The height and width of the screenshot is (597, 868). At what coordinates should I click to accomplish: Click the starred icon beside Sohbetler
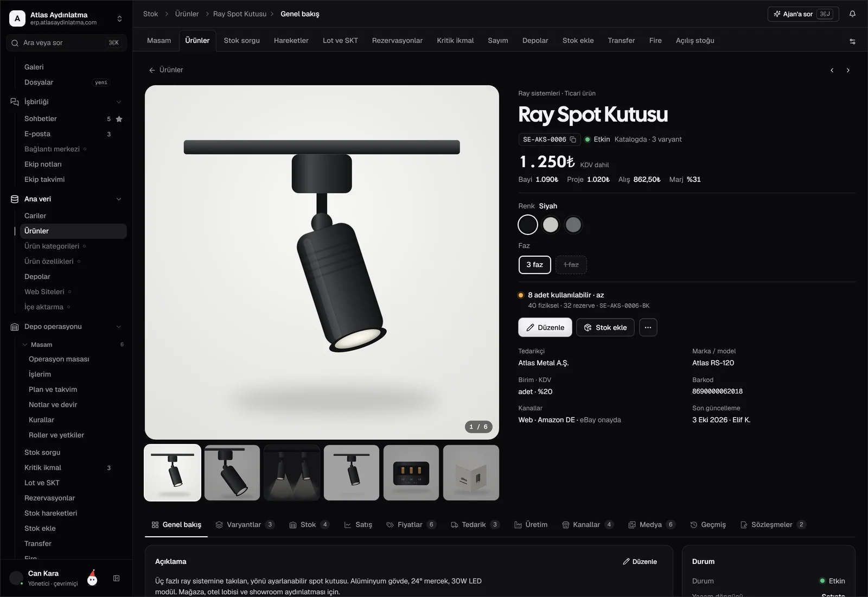(119, 119)
